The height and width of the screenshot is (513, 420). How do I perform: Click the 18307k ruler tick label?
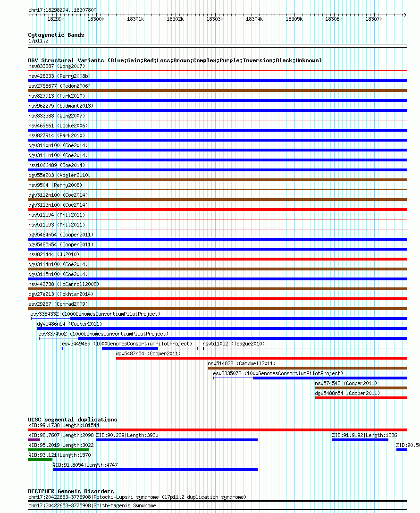(x=374, y=19)
